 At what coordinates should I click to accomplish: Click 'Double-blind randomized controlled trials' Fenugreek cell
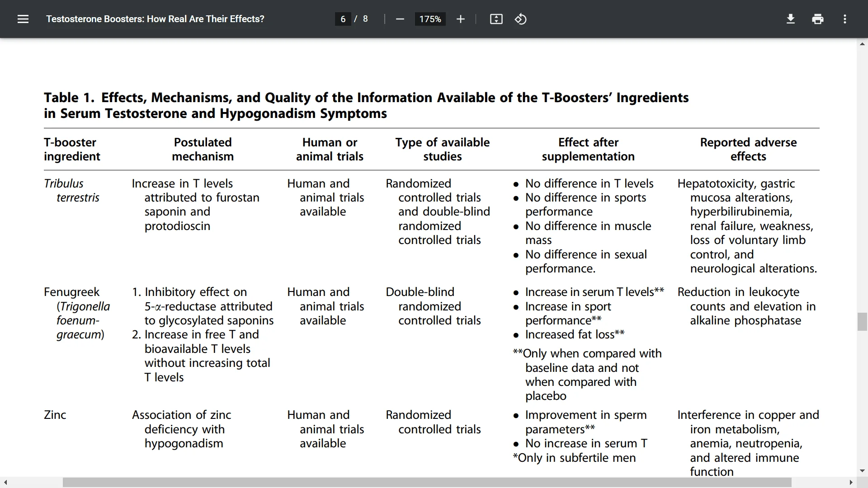click(433, 306)
